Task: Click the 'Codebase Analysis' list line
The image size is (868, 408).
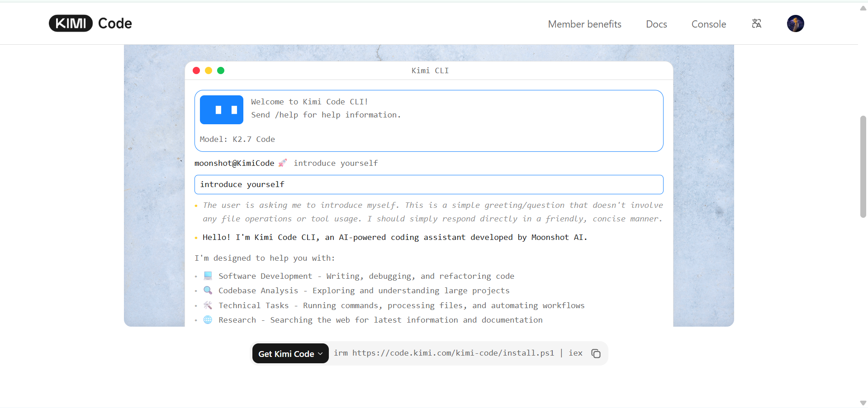Action: pos(364,291)
